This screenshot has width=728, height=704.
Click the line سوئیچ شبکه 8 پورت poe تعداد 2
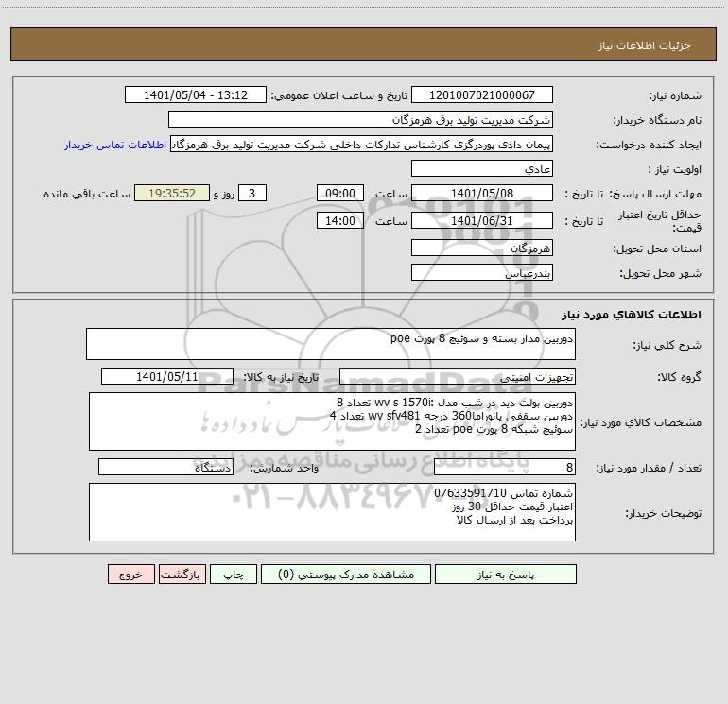coord(494,429)
